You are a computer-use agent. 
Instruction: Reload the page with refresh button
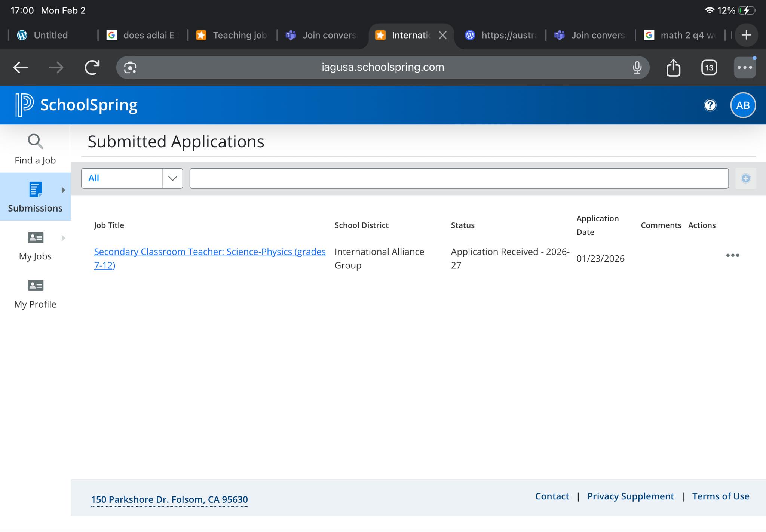point(92,68)
